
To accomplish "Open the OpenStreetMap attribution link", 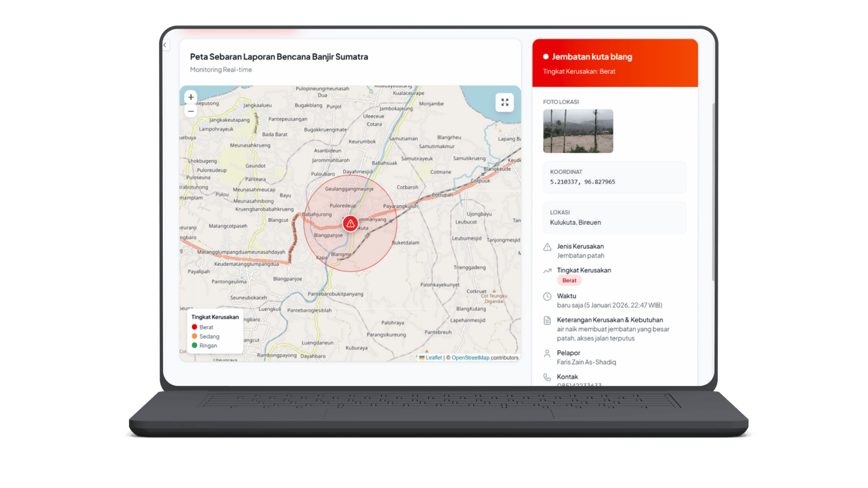I will (x=471, y=357).
